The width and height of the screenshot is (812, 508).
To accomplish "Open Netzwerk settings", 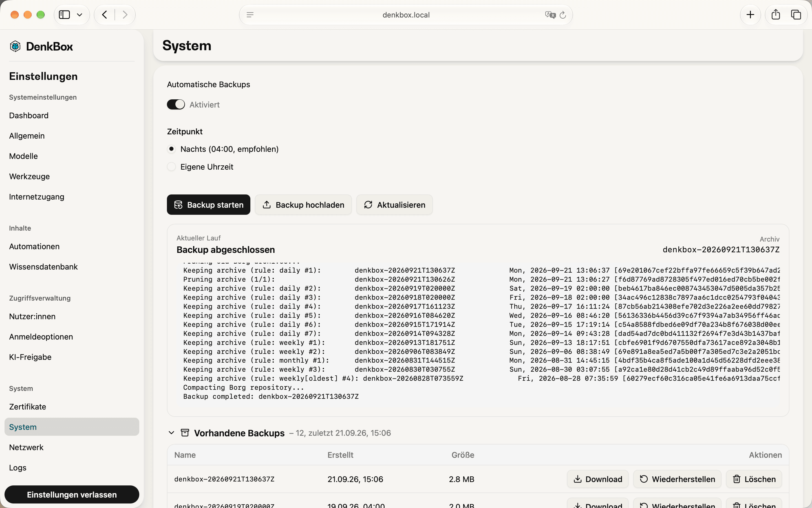I will click(x=26, y=447).
